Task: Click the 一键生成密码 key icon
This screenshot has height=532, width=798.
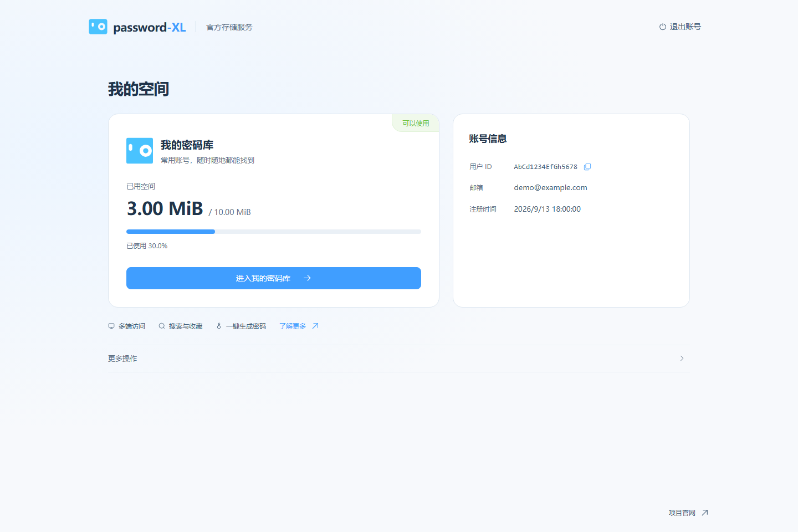Action: (x=219, y=326)
